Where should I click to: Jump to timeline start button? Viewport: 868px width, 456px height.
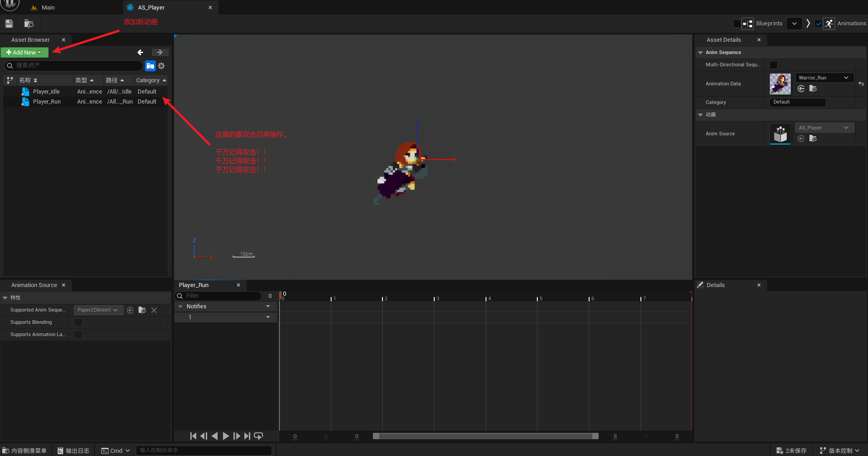193,436
